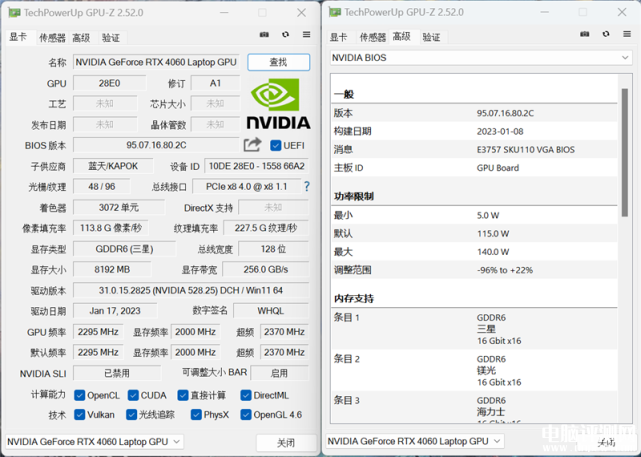Click the 子供应商 field 蓝天/KAPOK
This screenshot has height=457, width=641.
tap(113, 166)
